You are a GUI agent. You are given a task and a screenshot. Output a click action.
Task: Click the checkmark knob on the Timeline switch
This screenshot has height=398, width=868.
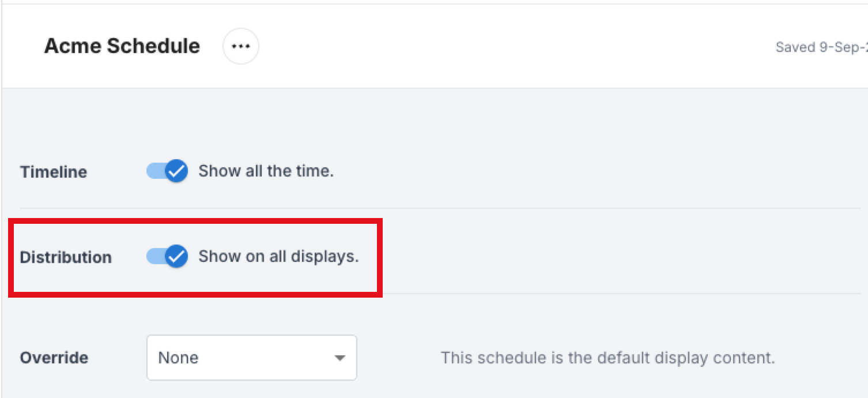176,171
